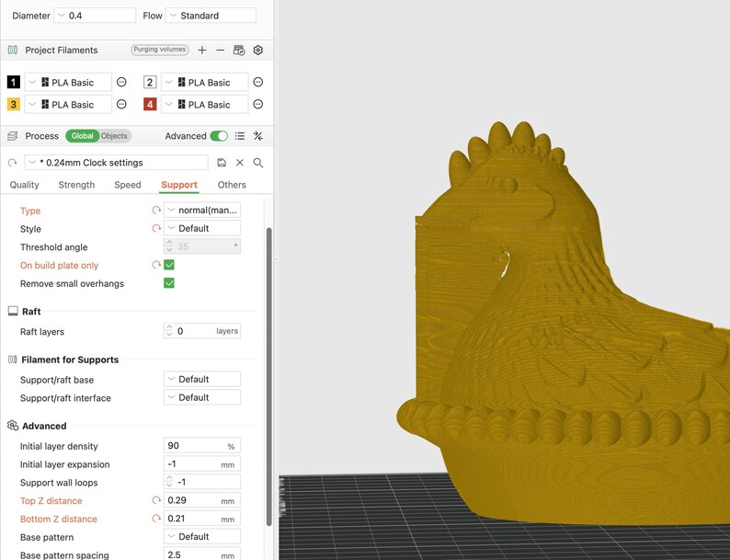Edit filament 4 preset via ellipsis icon
730x560 pixels.
click(x=258, y=104)
